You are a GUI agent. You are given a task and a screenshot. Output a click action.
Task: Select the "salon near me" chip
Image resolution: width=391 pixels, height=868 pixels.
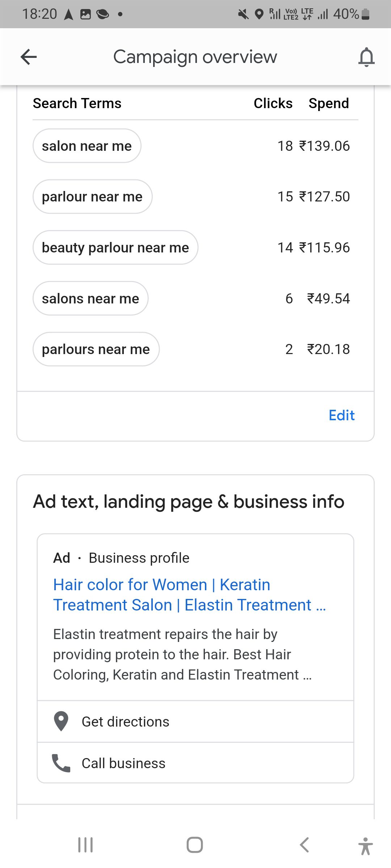click(87, 146)
